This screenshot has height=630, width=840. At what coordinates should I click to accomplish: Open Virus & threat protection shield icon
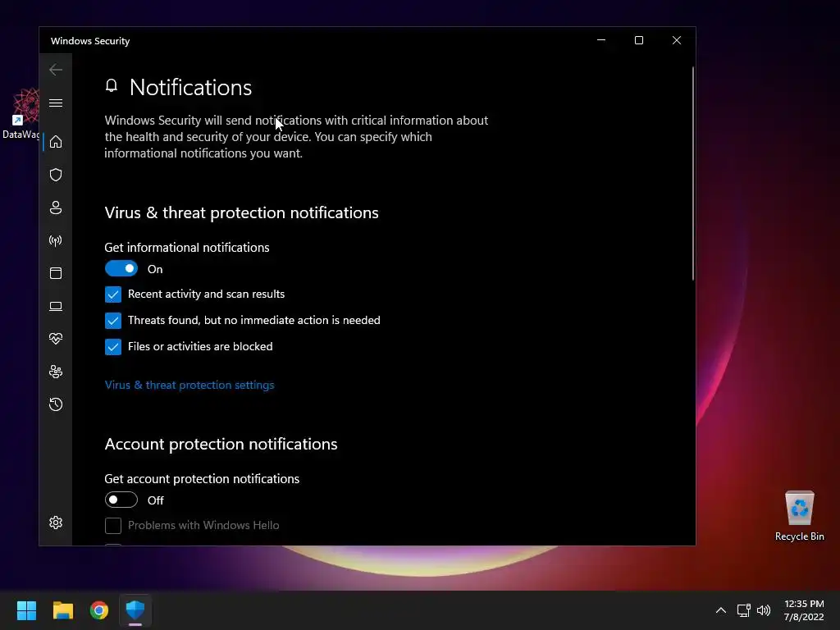click(56, 175)
